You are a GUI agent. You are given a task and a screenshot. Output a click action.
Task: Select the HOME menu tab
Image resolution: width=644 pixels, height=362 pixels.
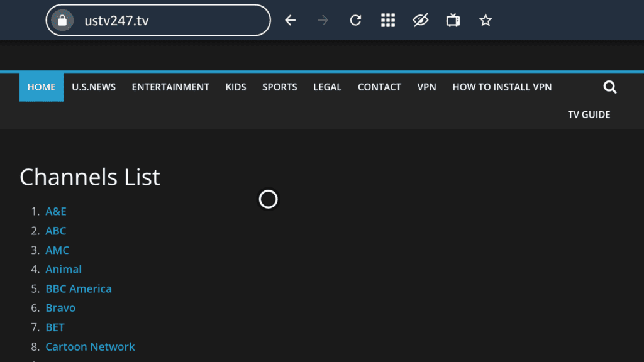pos(42,87)
